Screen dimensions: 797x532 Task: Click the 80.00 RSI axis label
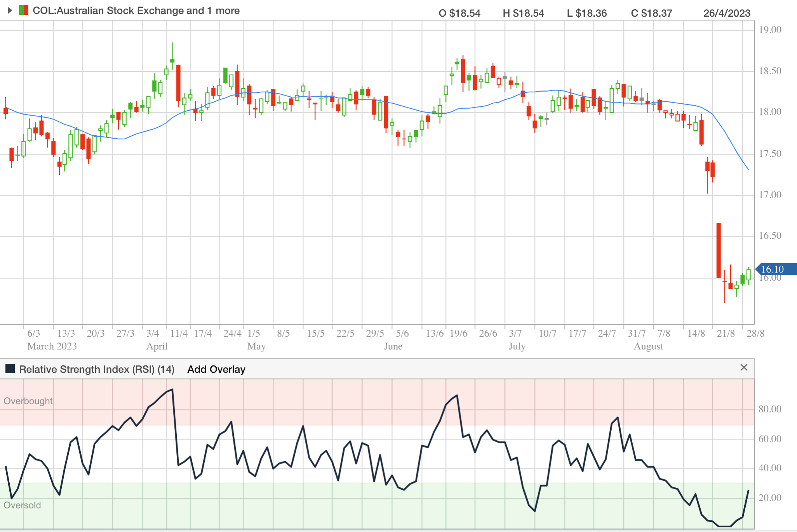tap(769, 409)
